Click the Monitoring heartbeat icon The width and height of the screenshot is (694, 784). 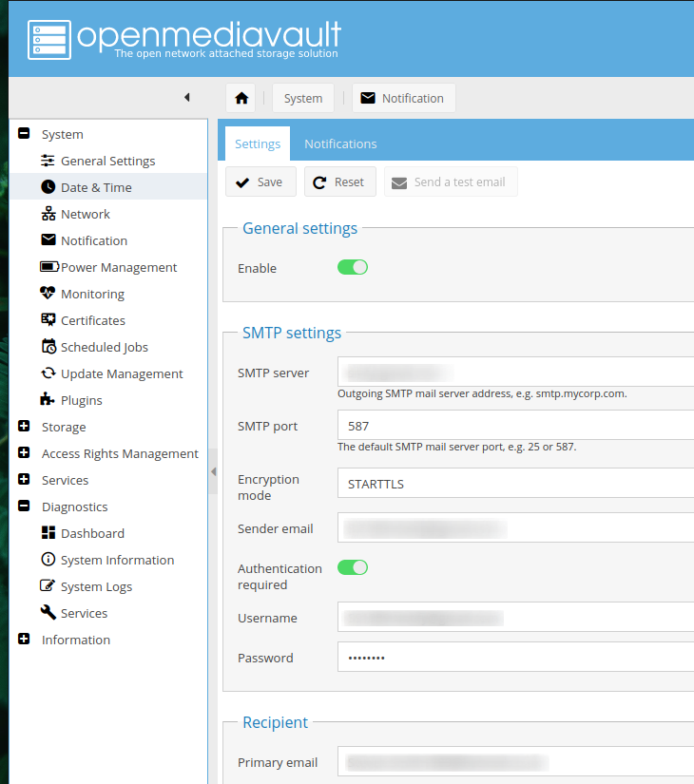pyautogui.click(x=48, y=293)
